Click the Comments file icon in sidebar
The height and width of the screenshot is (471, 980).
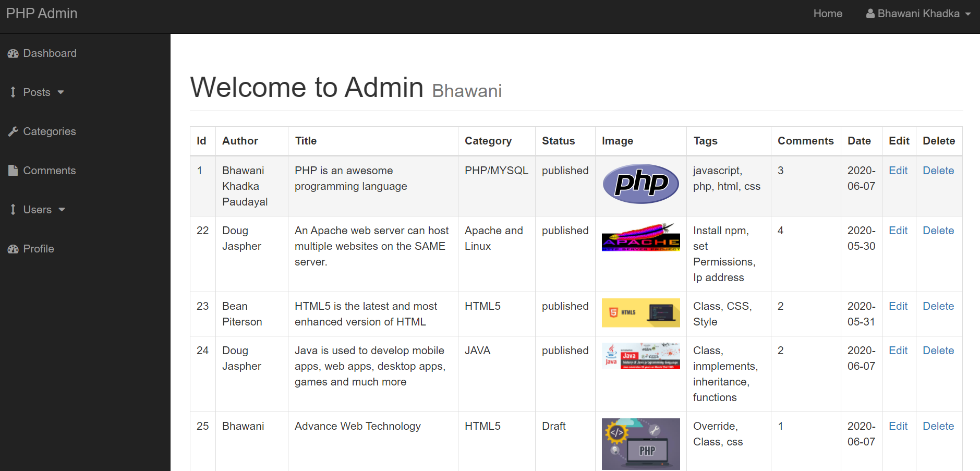coord(13,171)
